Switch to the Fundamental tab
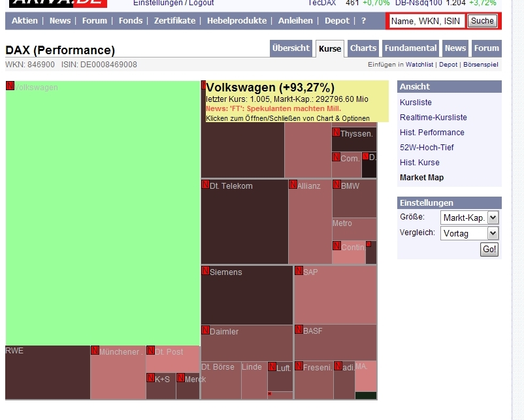Image resolution: width=524 pixels, height=420 pixels. click(410, 48)
